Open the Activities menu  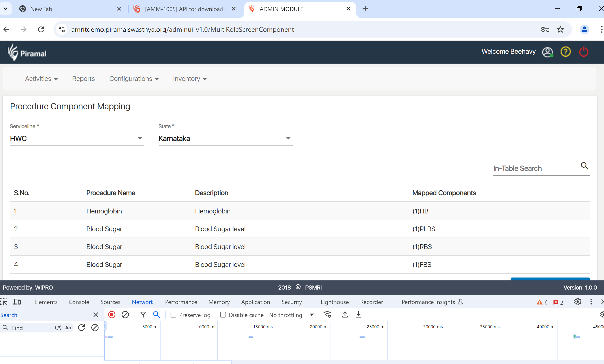pyautogui.click(x=41, y=79)
